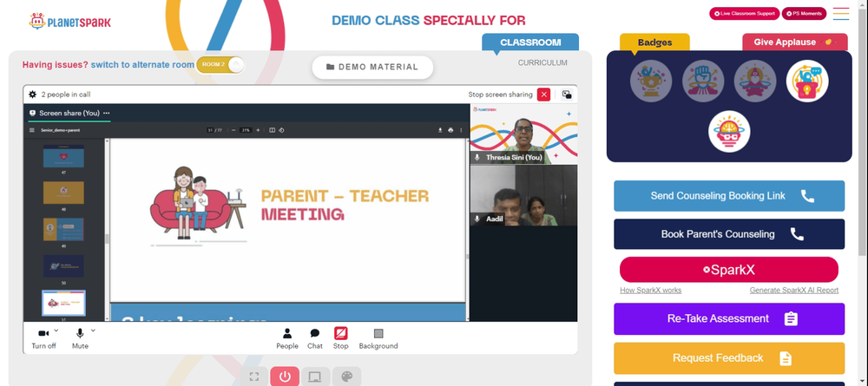Award the meditating figure badge
Viewport: 868px width, 386px height.
coord(755,82)
